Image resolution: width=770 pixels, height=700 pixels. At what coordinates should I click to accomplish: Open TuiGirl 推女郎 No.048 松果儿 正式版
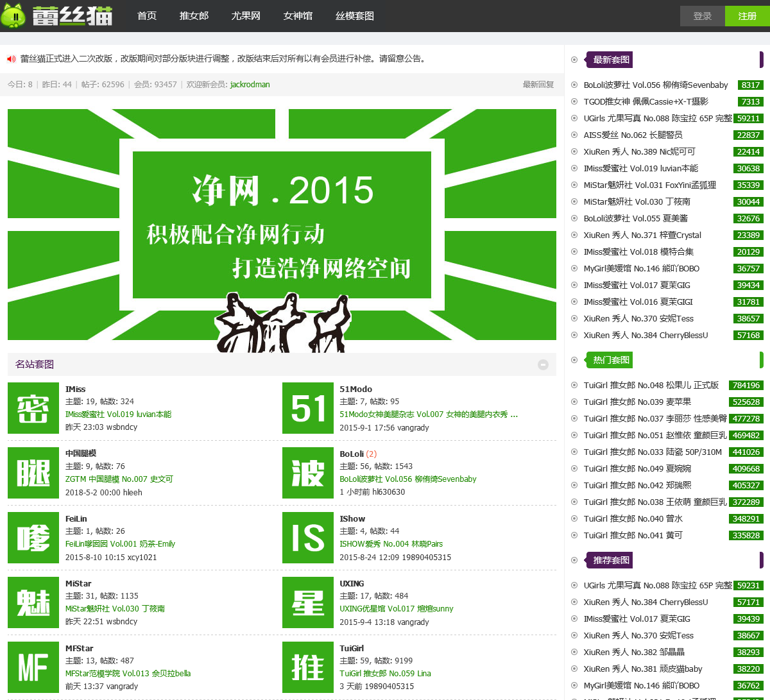coord(651,385)
